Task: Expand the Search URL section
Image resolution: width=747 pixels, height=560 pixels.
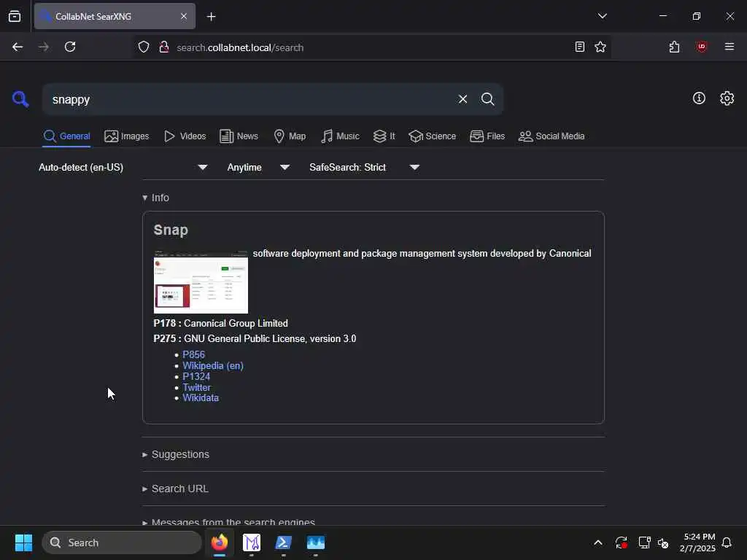Action: point(175,489)
